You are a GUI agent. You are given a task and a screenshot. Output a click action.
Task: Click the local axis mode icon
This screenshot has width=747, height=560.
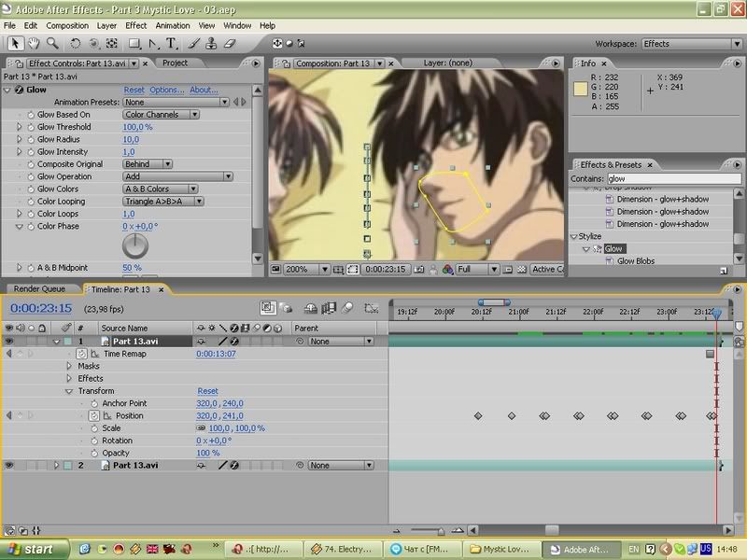(x=277, y=43)
